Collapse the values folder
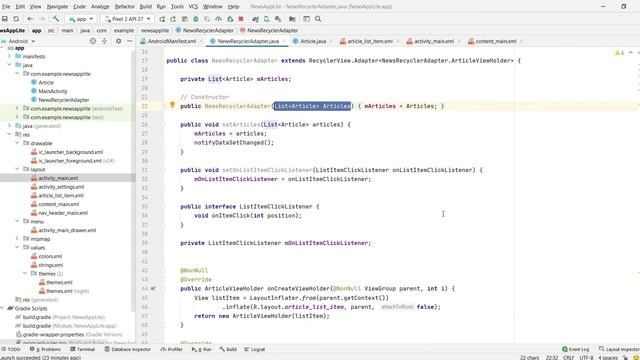 [x=17, y=247]
